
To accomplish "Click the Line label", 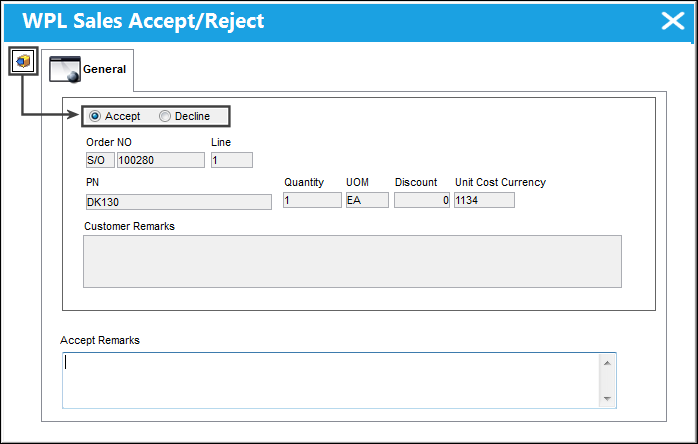I will pos(221,142).
